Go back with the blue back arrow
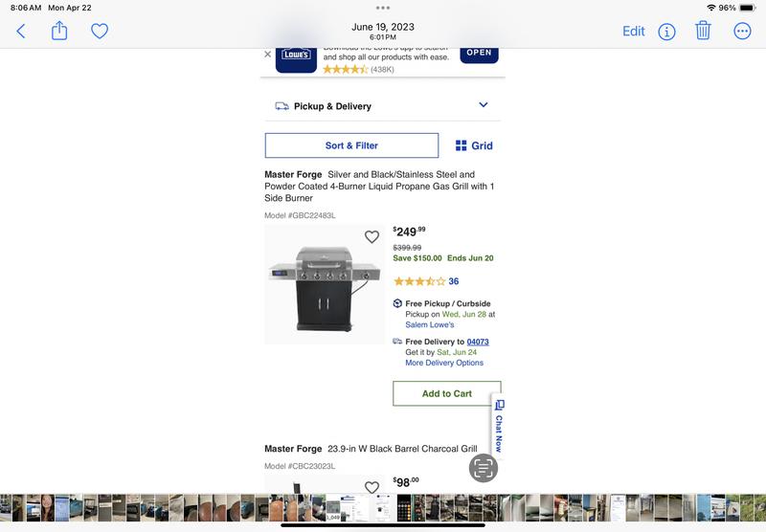This screenshot has height=532, width=766. click(x=20, y=32)
